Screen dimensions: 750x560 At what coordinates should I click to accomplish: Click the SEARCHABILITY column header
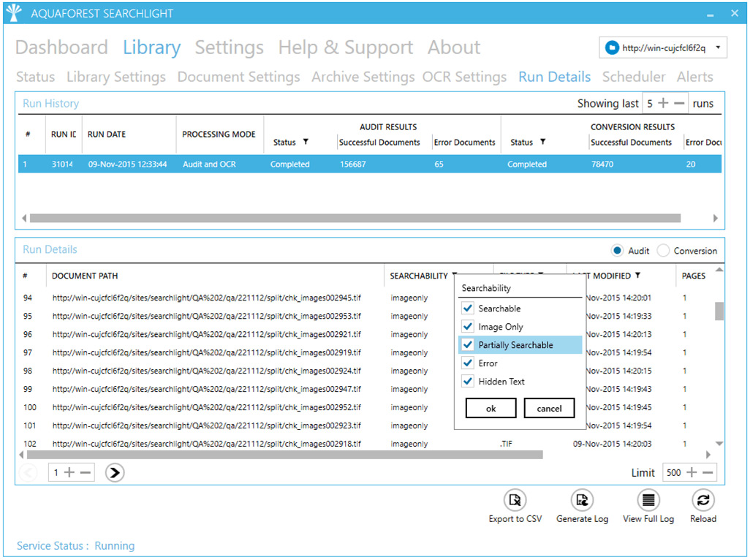[419, 276]
